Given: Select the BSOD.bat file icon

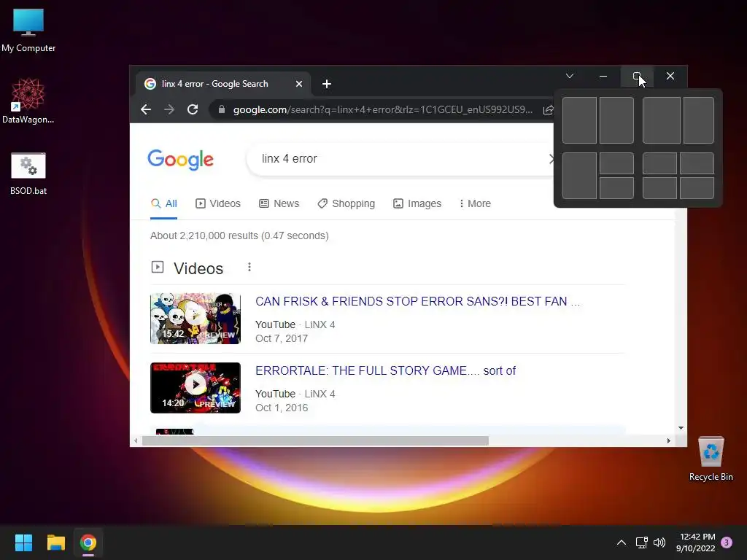Looking at the screenshot, I should 28,174.
